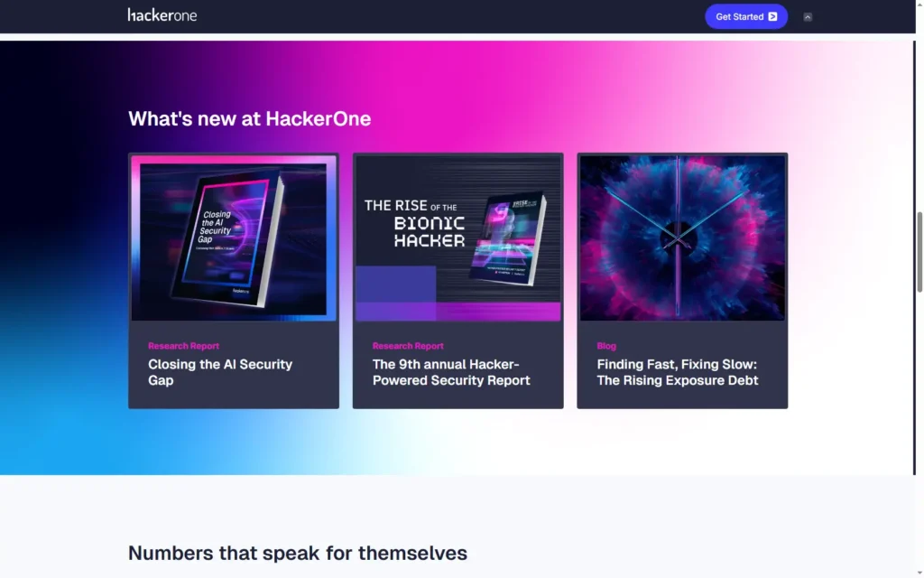Click the Get Started button

point(746,16)
